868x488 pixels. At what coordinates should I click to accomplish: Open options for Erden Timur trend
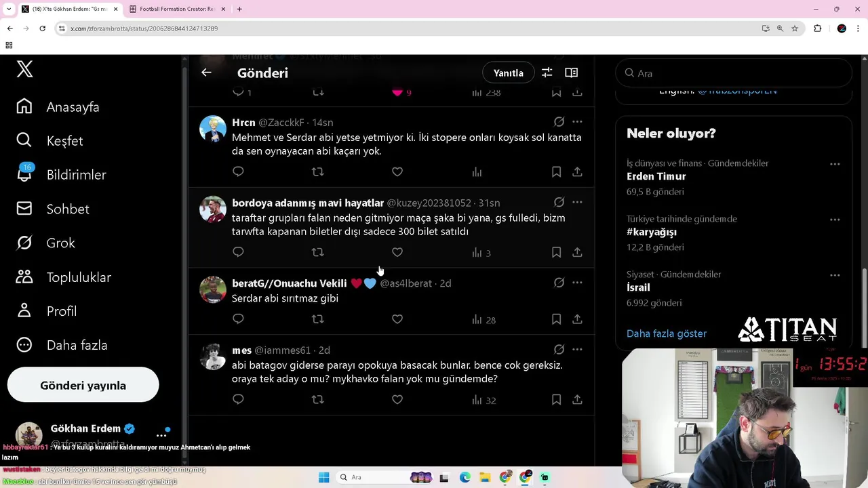[x=835, y=164]
